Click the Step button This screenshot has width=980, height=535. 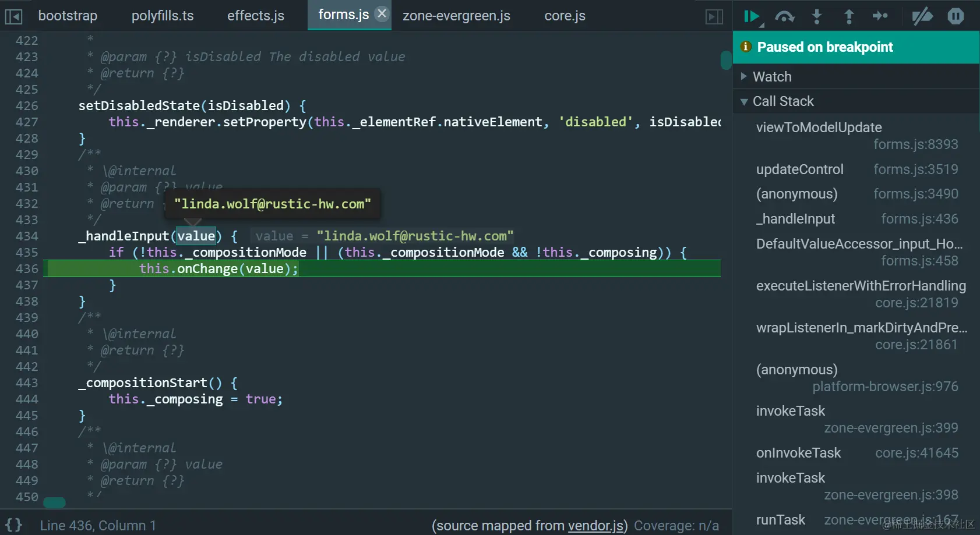[880, 16]
